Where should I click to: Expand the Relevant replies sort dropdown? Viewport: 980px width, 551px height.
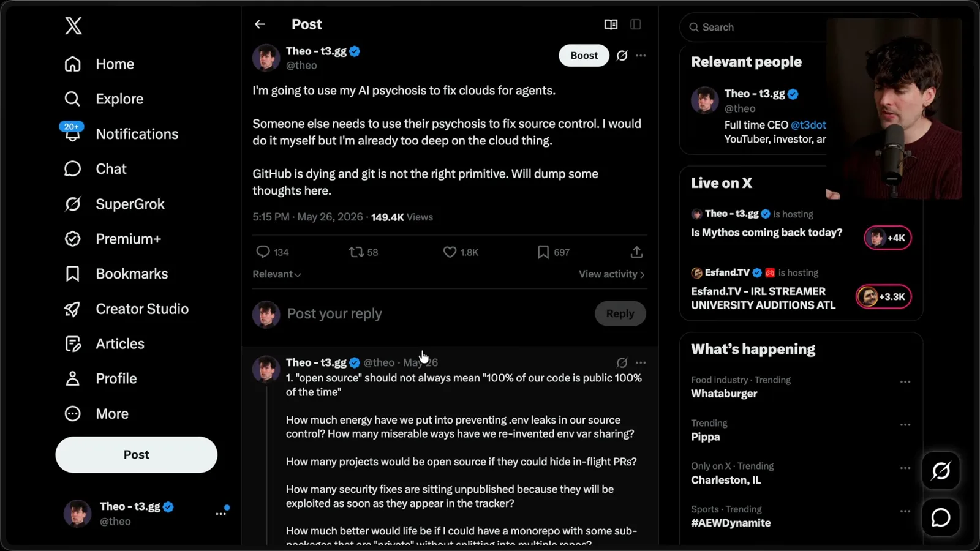tap(277, 274)
